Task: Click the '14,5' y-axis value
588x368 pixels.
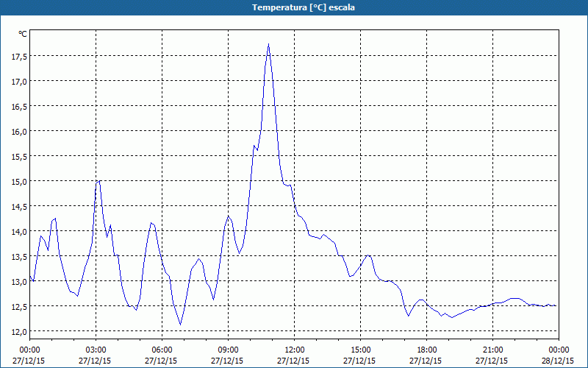Action: (x=20, y=207)
